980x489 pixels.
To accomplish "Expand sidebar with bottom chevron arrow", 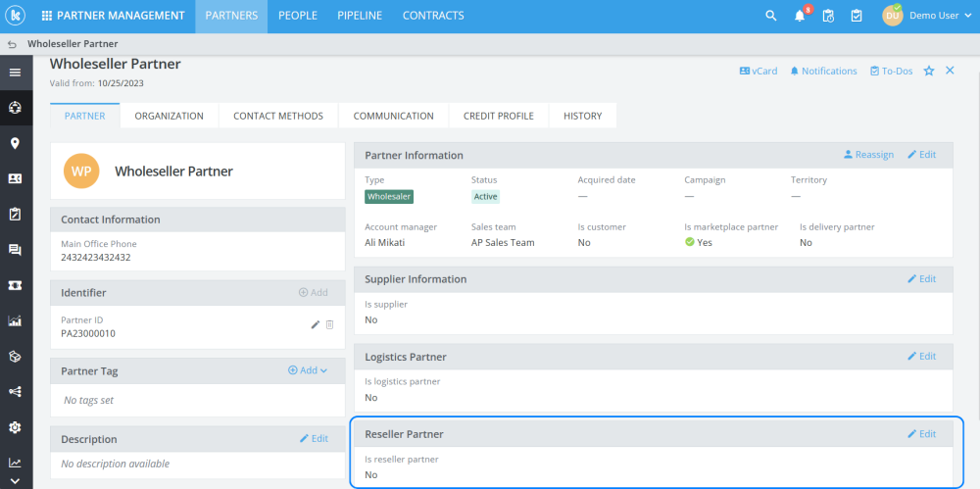I will (15, 481).
